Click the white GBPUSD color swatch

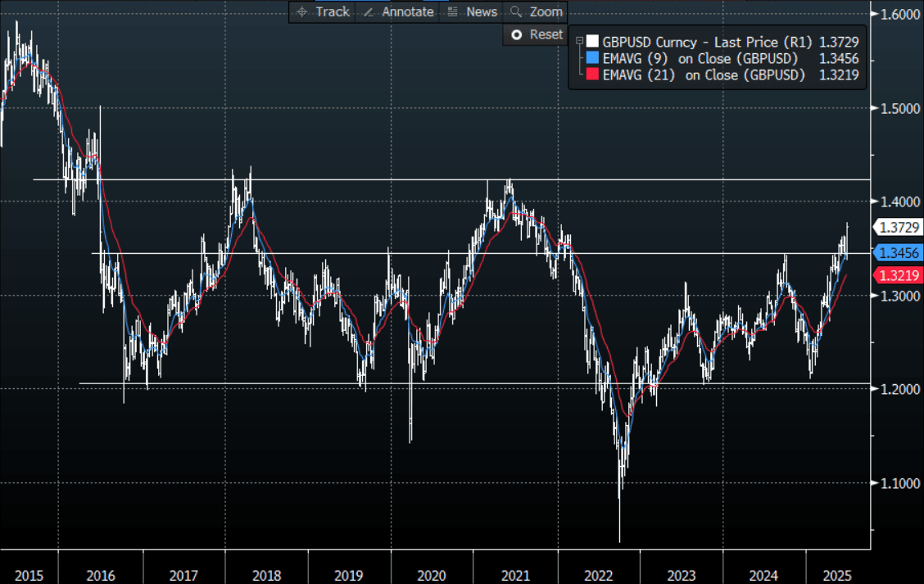592,41
